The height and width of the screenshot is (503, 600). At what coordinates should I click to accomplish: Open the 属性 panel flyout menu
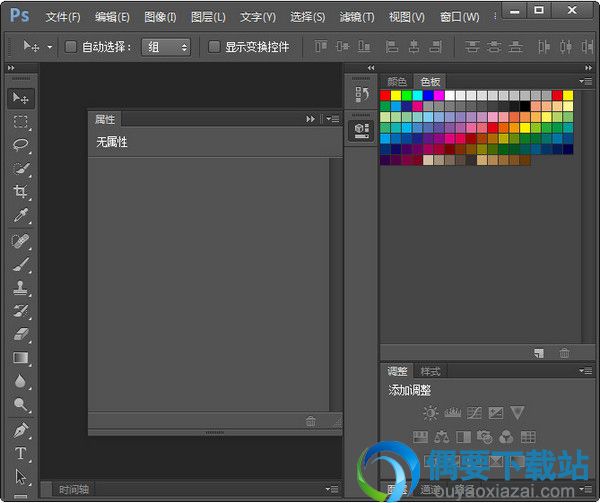pos(333,119)
